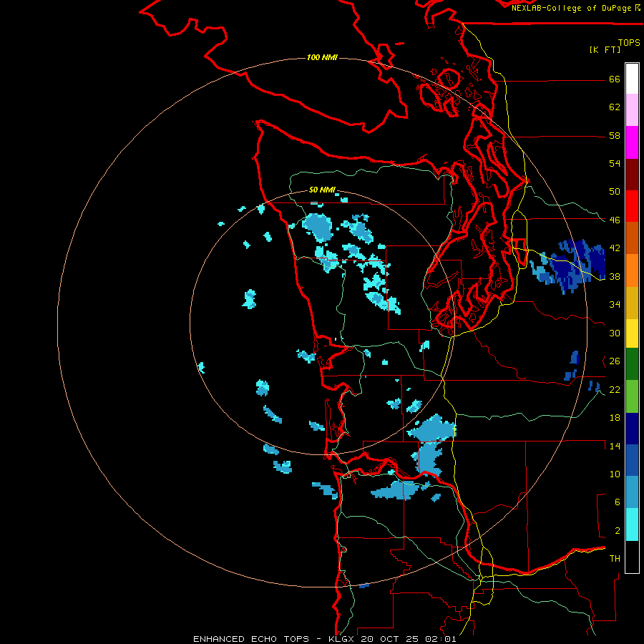Click the legend value '34'
This screenshot has height=644, width=644.
click(615, 305)
